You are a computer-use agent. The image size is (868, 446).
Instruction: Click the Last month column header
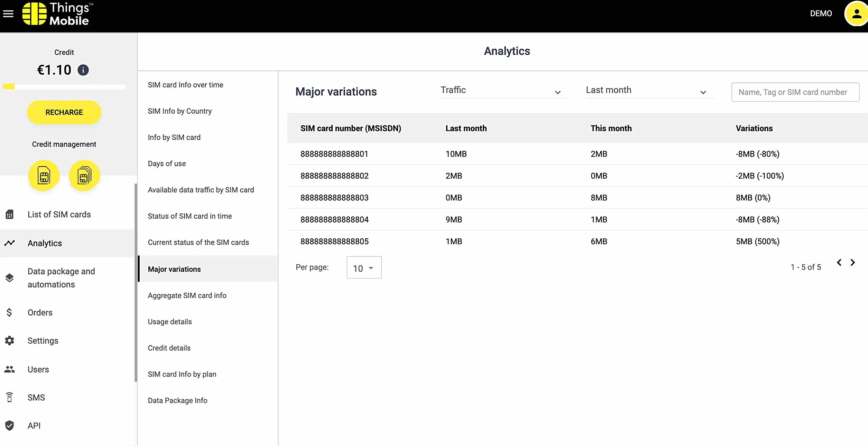466,129
